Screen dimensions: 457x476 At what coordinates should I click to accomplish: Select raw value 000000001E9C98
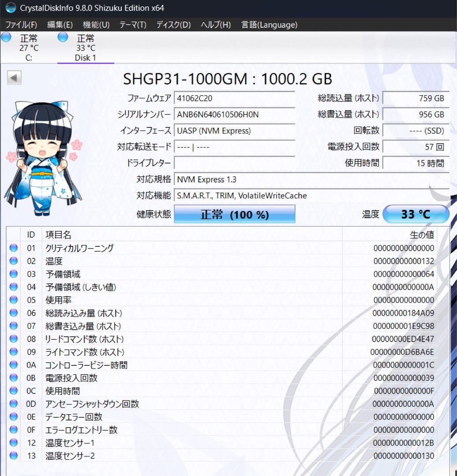click(x=404, y=326)
